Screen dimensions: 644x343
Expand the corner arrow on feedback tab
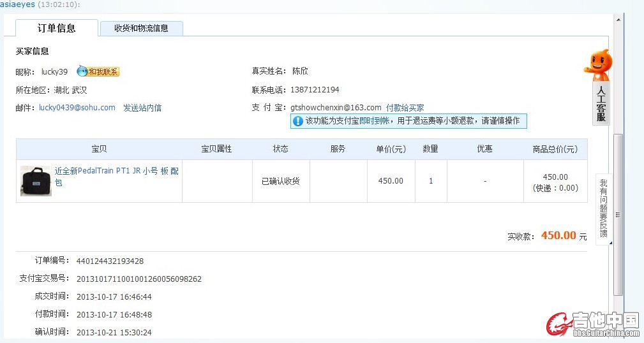tap(610, 242)
